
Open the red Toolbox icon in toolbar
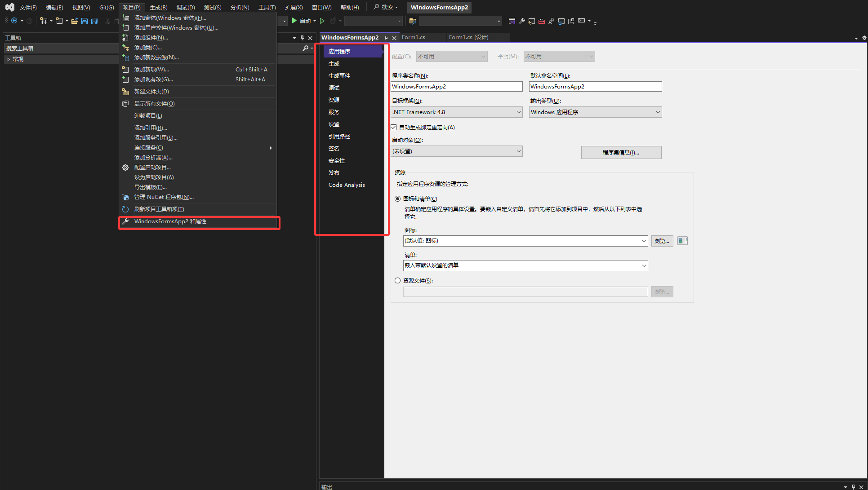(541, 21)
